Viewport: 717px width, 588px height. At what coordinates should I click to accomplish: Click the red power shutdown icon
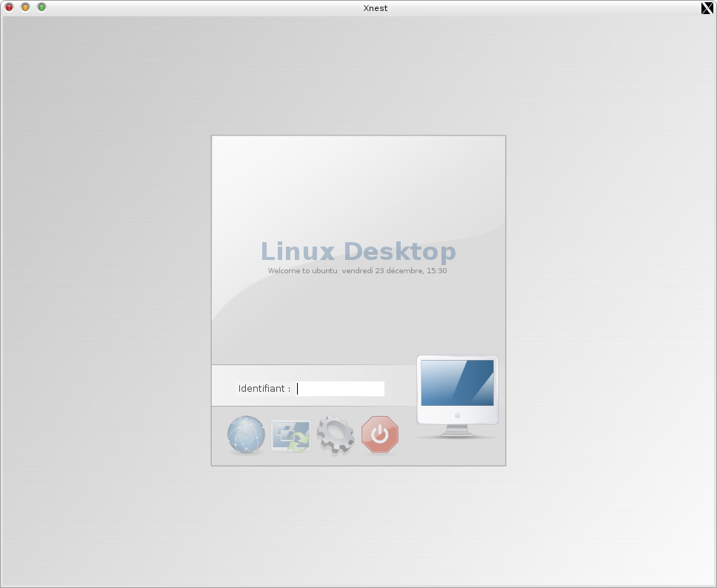380,435
